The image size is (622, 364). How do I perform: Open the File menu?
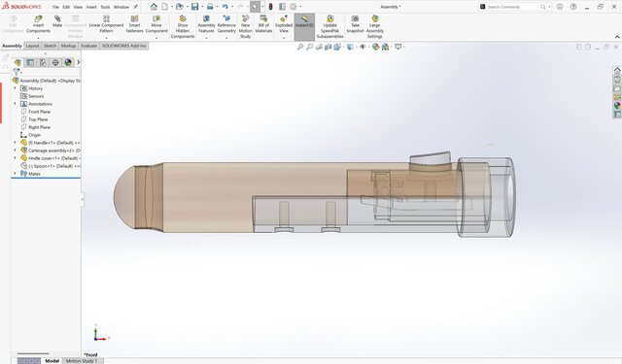coord(55,7)
